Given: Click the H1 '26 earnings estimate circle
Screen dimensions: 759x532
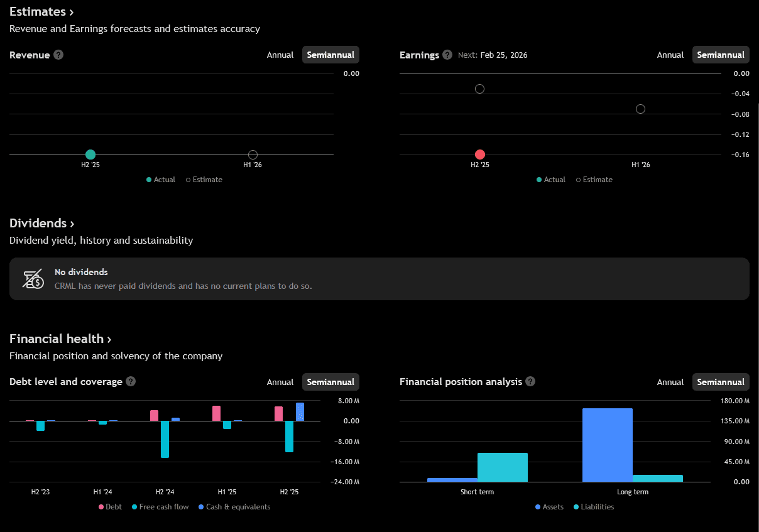Looking at the screenshot, I should point(640,109).
